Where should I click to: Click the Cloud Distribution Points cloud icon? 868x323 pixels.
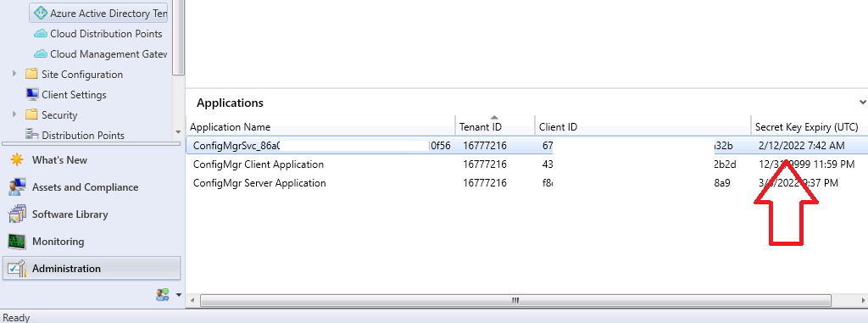click(41, 34)
